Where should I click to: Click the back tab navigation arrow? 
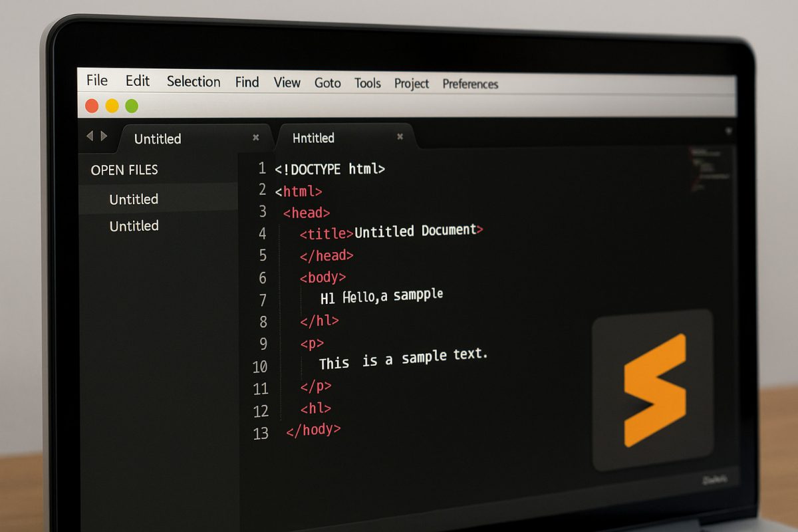[x=90, y=136]
